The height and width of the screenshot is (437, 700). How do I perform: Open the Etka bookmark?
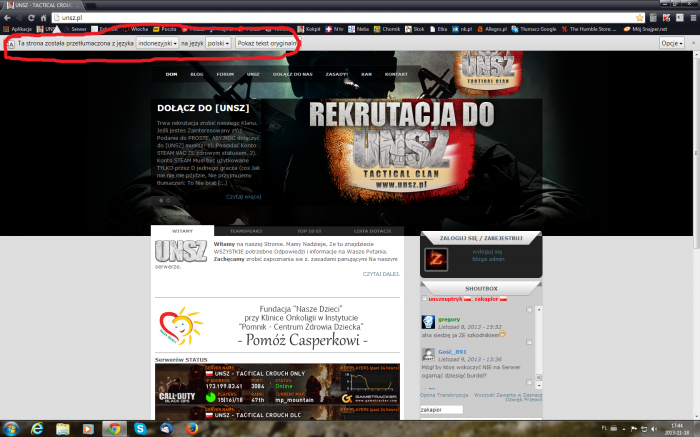(438, 29)
